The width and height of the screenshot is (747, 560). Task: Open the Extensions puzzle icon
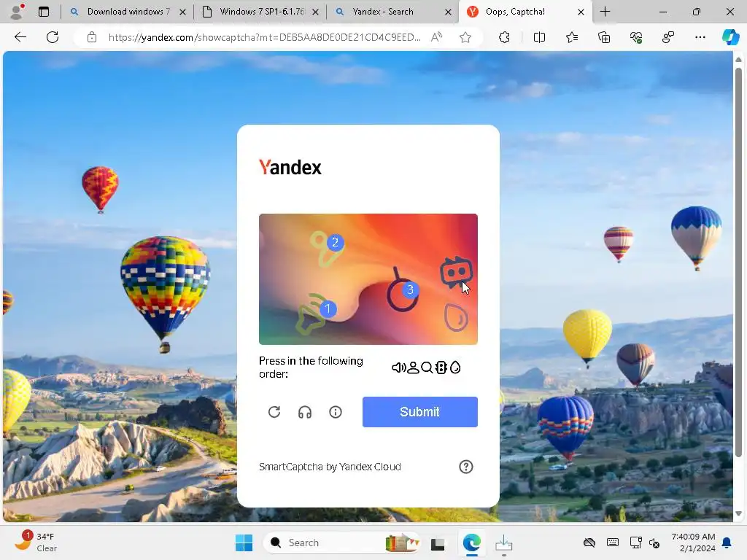tap(505, 37)
